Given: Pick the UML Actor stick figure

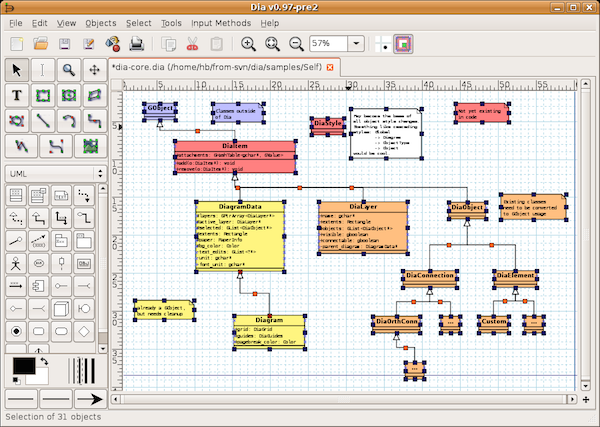Looking at the screenshot, I should click(x=16, y=264).
